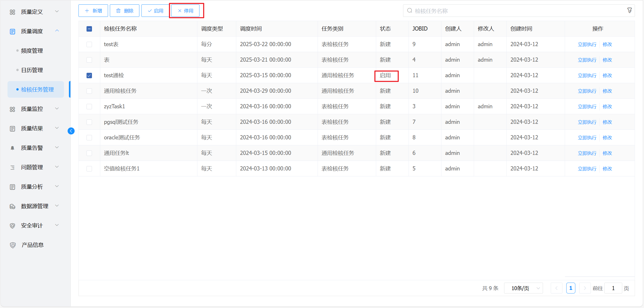
Task: Click the search magnifier icon
Action: pos(410,11)
